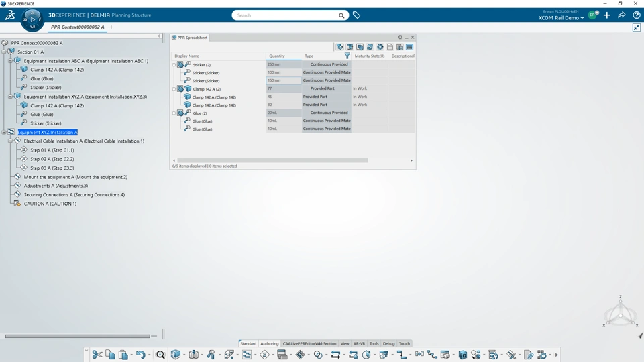Select PPR Context00000082 A document tab
The width and height of the screenshot is (644, 362).
click(x=77, y=27)
